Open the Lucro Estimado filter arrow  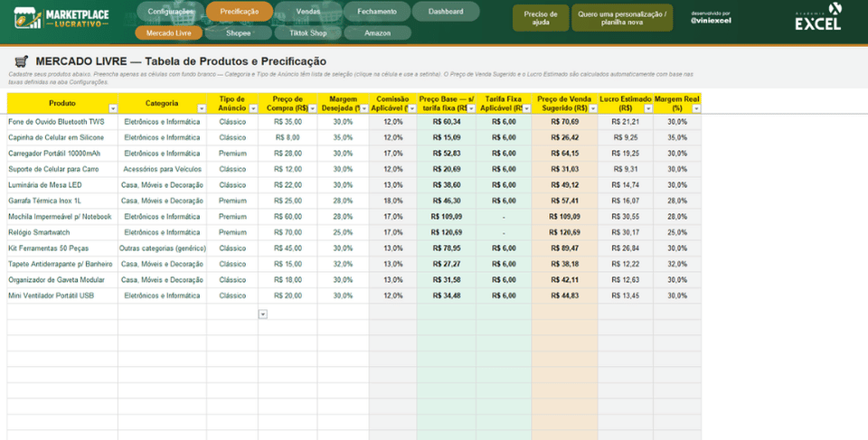click(648, 108)
